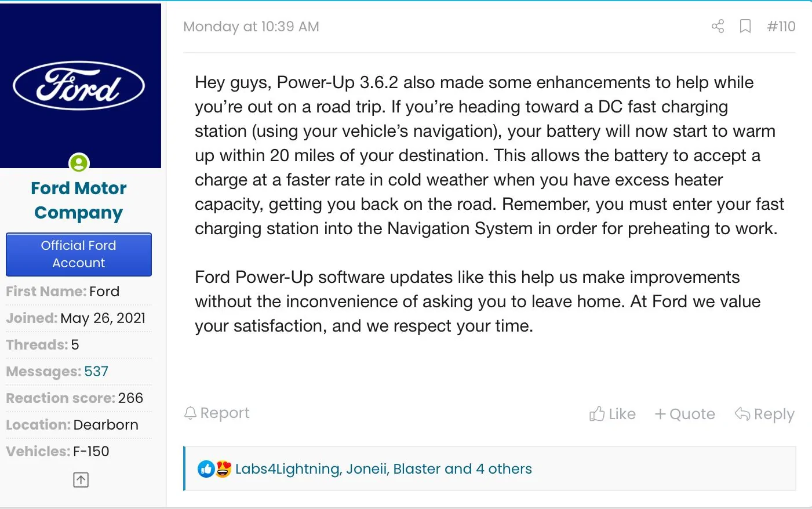Click the Official Ford Account banner

[x=79, y=254]
